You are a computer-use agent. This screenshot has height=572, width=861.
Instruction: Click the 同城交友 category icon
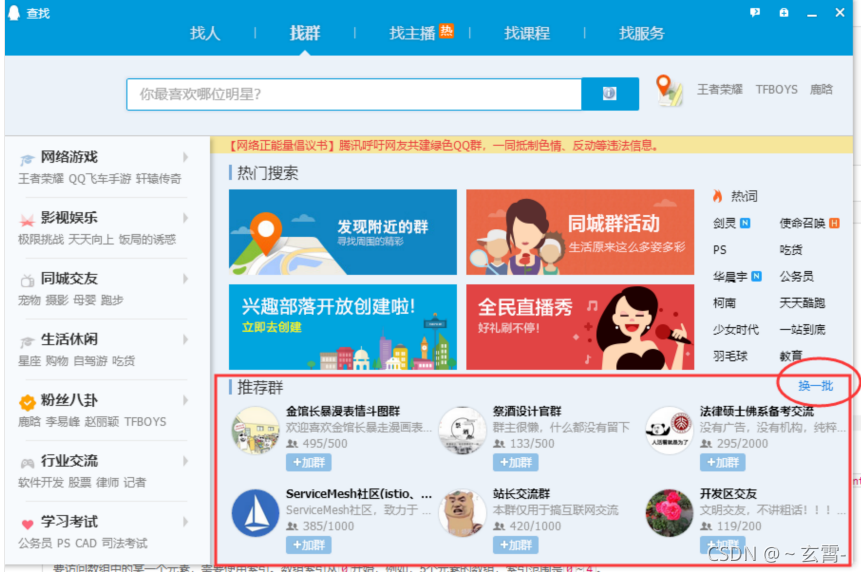[x=27, y=281]
